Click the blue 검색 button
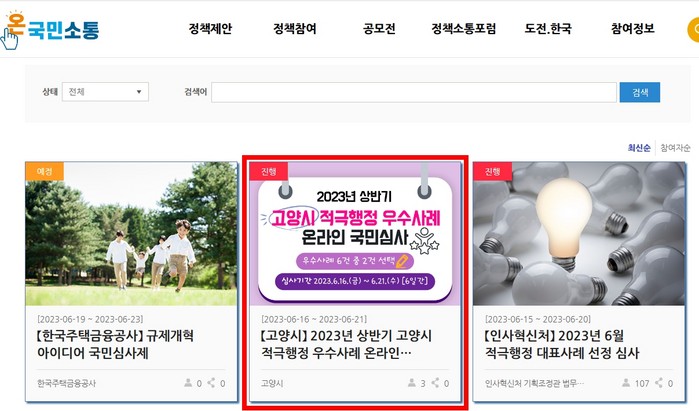The height and width of the screenshot is (411, 699). point(640,92)
